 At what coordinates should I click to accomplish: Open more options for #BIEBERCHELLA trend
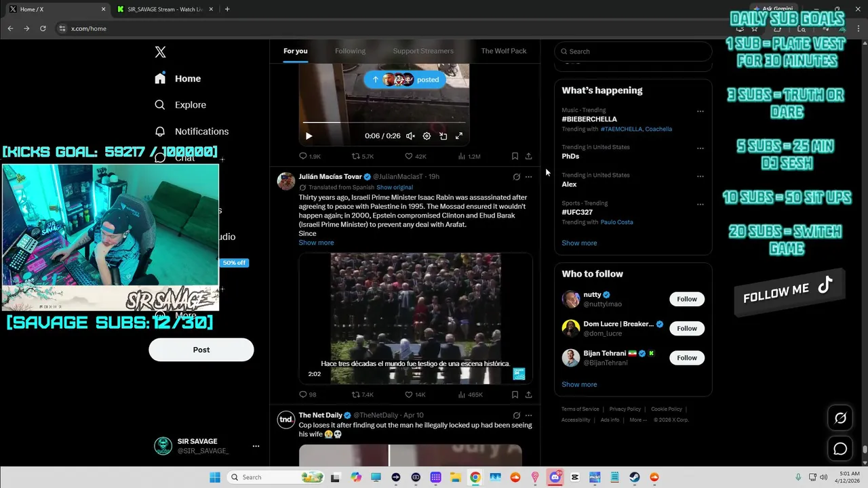coord(701,111)
